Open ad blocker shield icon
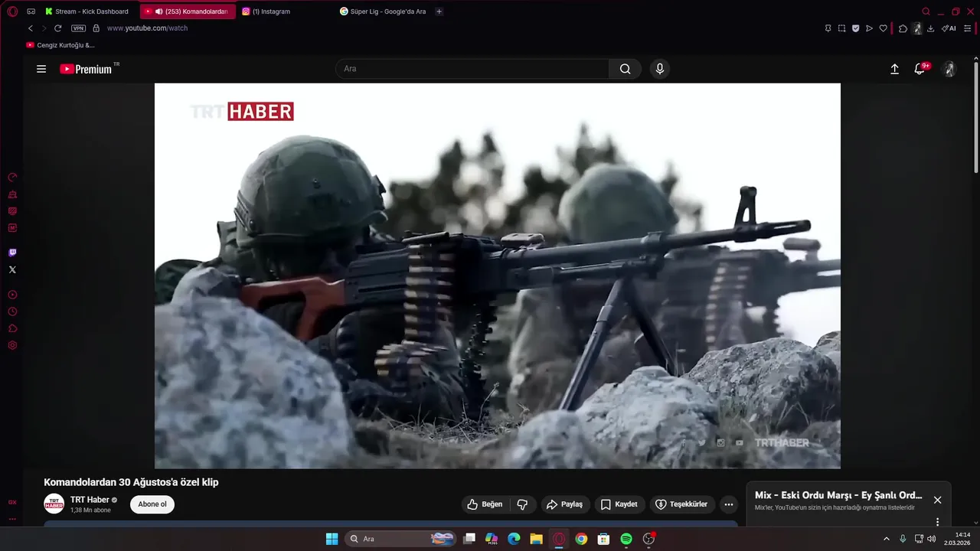The image size is (980, 551). coord(855,28)
